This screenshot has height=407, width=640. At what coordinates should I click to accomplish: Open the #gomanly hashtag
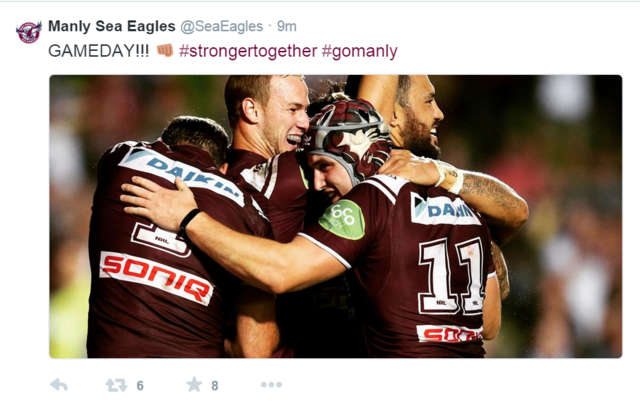coord(359,51)
